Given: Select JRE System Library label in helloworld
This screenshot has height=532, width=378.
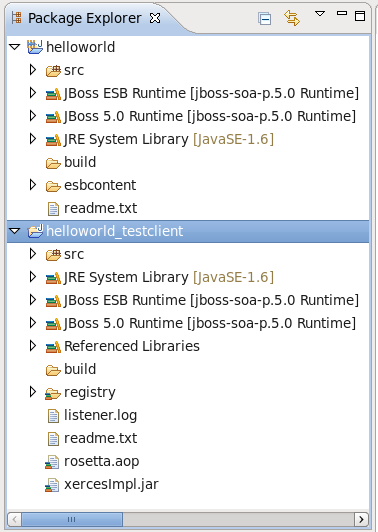Looking at the screenshot, I should coord(169,139).
